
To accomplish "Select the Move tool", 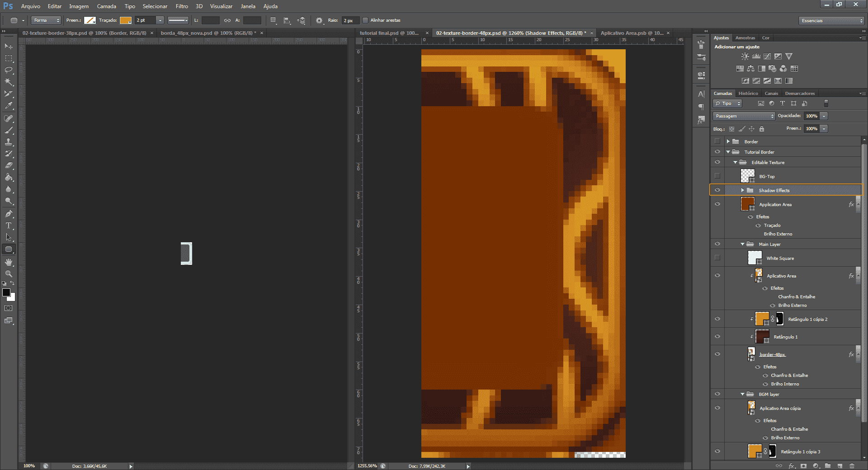I will point(9,46).
